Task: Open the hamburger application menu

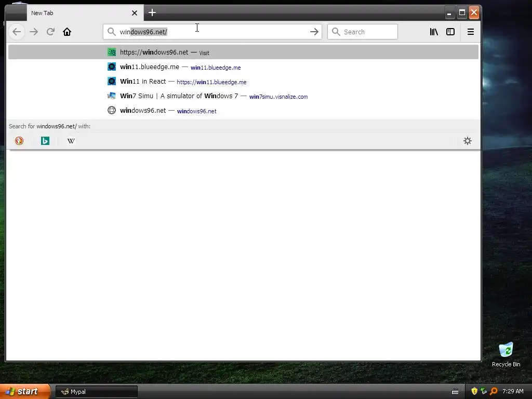Action: pyautogui.click(x=471, y=32)
